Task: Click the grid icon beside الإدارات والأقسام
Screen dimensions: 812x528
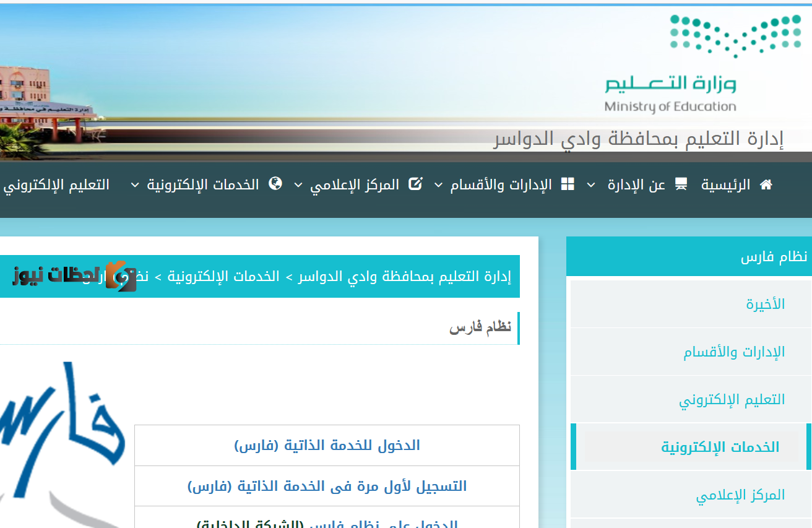Action: tap(568, 183)
